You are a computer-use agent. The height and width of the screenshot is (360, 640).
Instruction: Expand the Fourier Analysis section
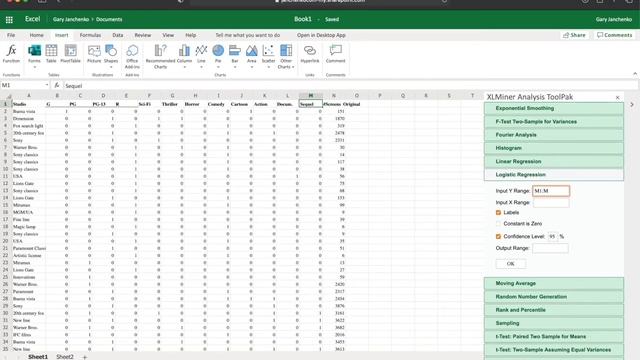554,135
